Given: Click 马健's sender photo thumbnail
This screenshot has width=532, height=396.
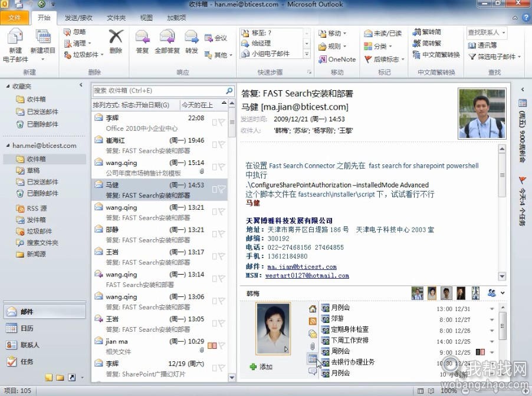Looking at the screenshot, I should [x=482, y=114].
